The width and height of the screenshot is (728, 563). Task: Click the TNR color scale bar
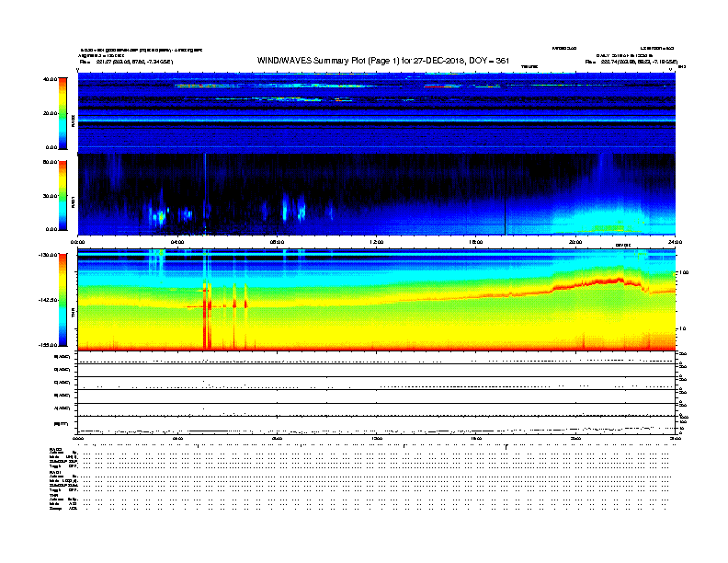[x=63, y=300]
